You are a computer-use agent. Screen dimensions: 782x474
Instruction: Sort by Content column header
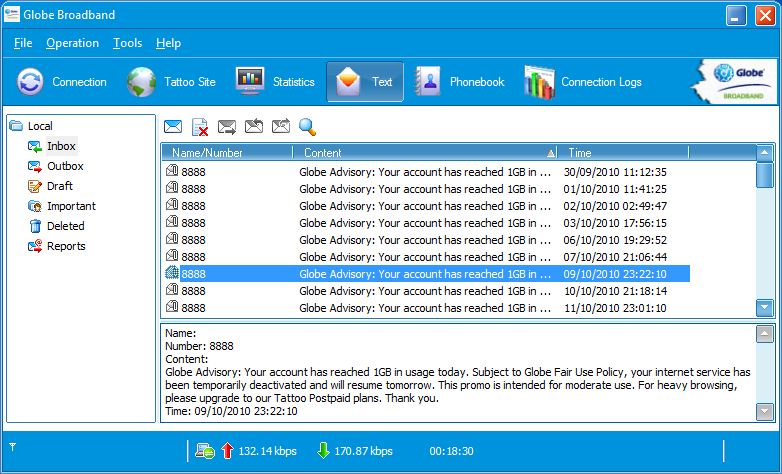click(x=425, y=153)
